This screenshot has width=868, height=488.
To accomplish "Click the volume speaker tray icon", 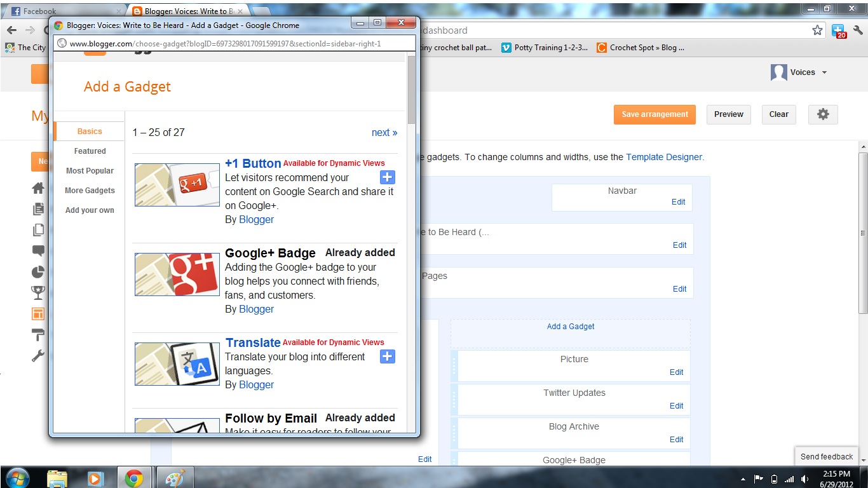I will tap(805, 479).
